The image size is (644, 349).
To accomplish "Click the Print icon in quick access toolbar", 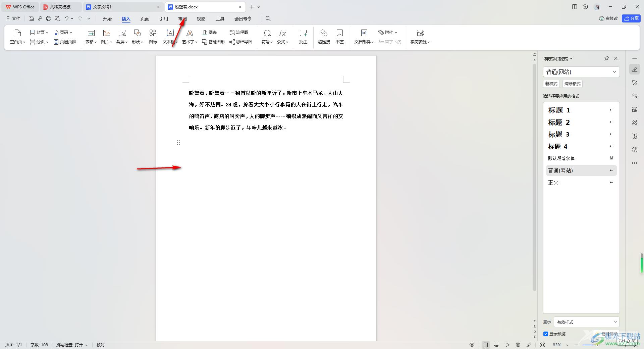I will coord(49,19).
